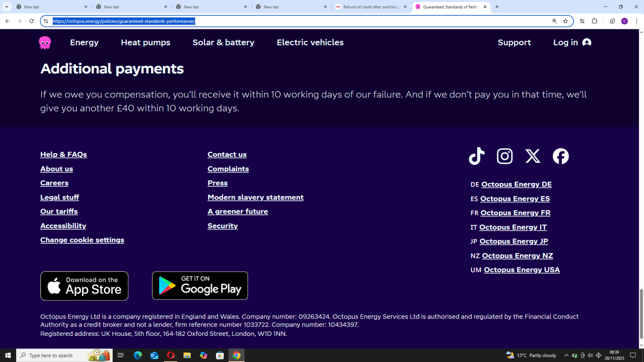Open the Complaints link
The image size is (644, 362).
tap(228, 169)
